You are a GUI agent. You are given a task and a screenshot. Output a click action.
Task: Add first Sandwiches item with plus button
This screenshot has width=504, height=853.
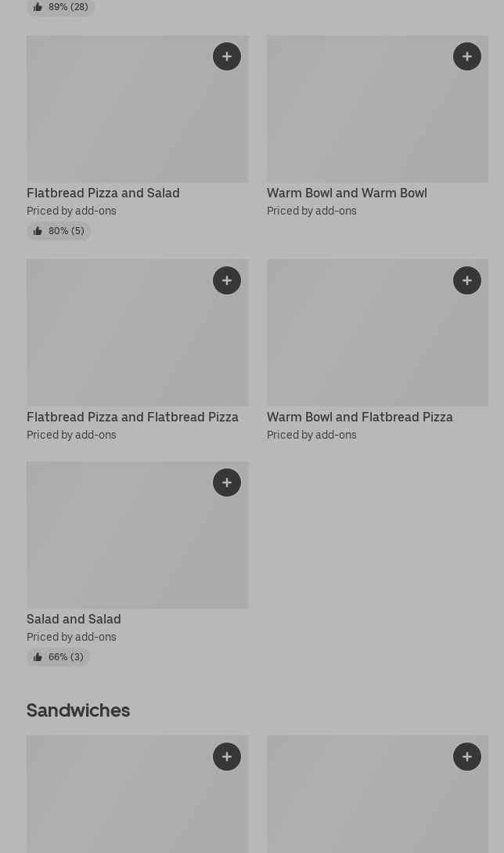pos(227,757)
